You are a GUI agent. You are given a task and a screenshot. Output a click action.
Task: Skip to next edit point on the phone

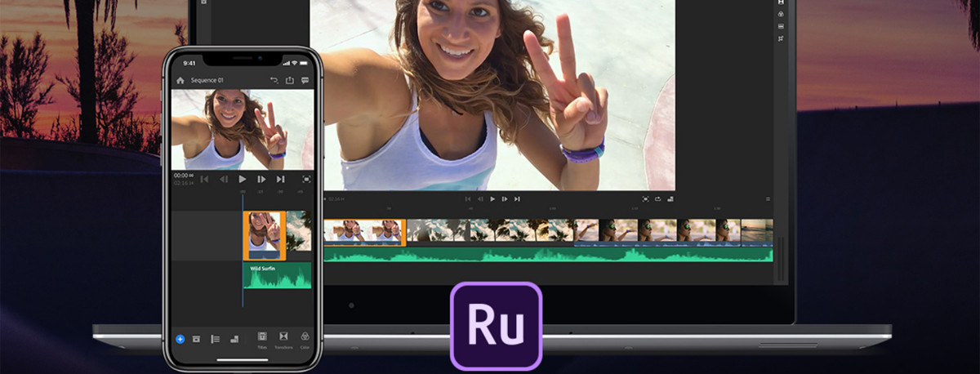[x=280, y=179]
